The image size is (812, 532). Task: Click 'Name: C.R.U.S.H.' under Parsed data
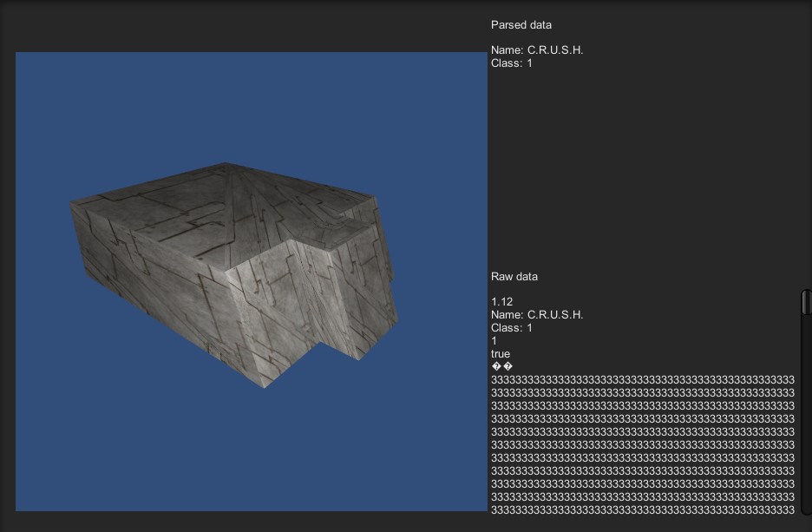click(x=537, y=50)
